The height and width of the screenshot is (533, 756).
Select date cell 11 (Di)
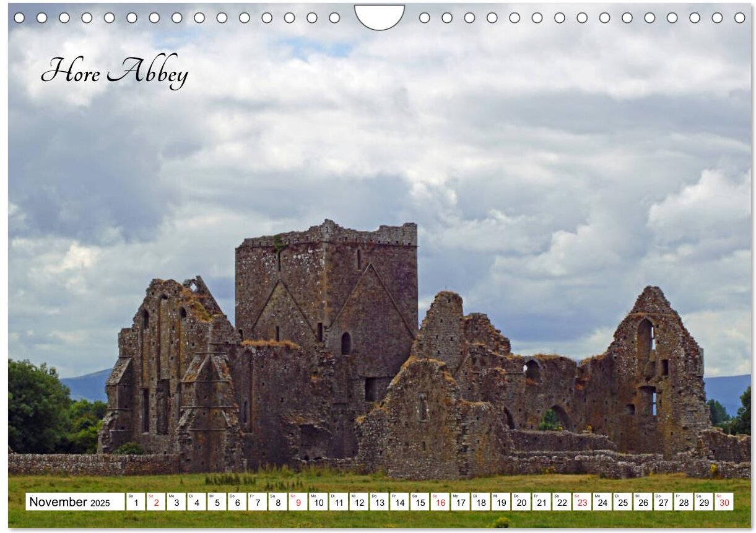(x=339, y=501)
